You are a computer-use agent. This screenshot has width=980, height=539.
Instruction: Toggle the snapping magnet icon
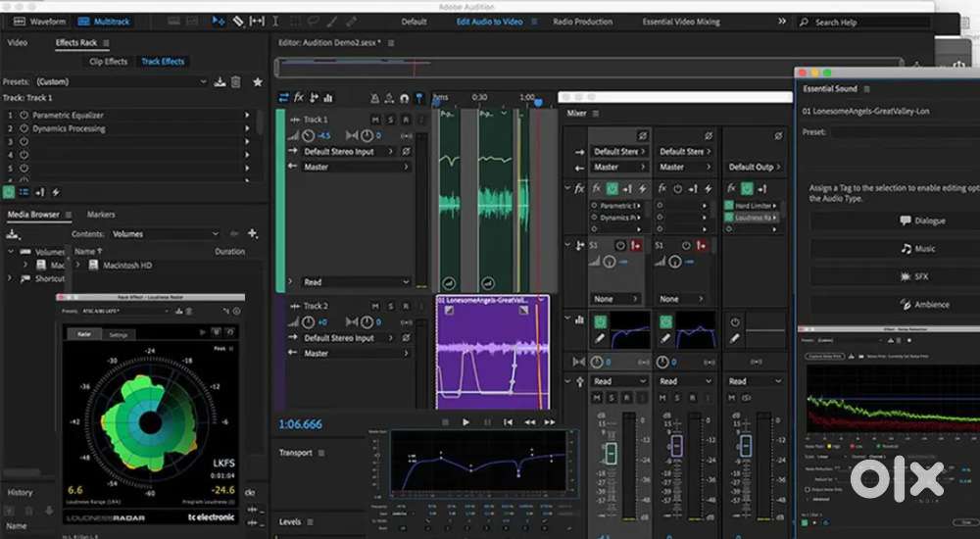405,98
